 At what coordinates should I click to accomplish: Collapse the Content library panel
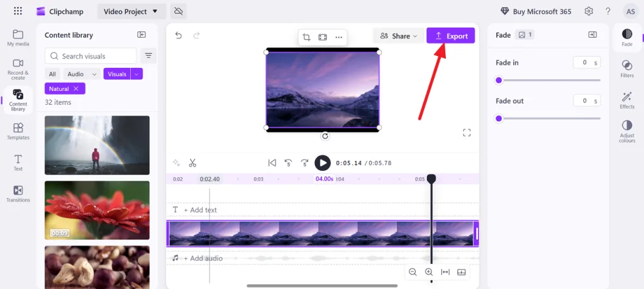point(142,35)
